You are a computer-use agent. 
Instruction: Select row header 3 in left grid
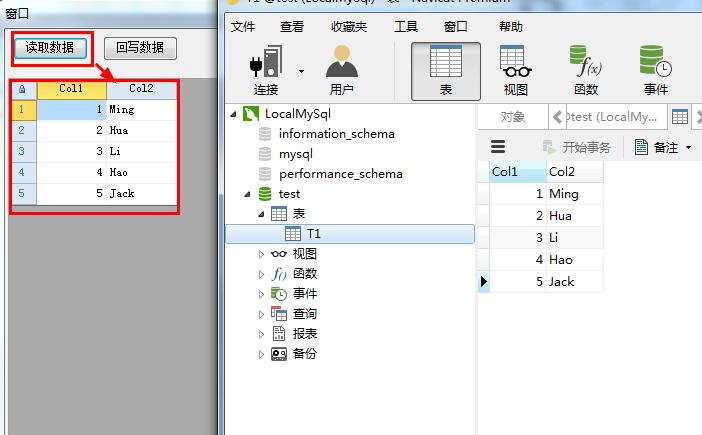(x=24, y=152)
